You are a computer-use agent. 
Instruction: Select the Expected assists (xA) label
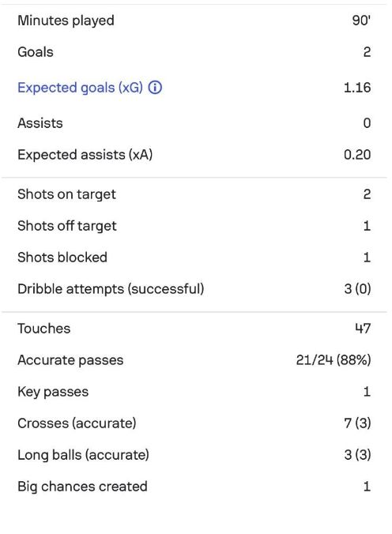[x=85, y=155]
